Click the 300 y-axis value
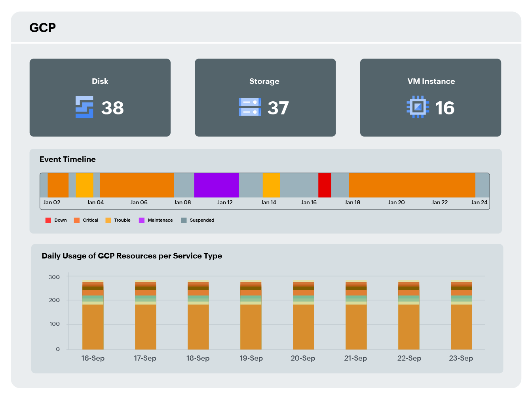The width and height of the screenshot is (532, 399). coord(54,277)
